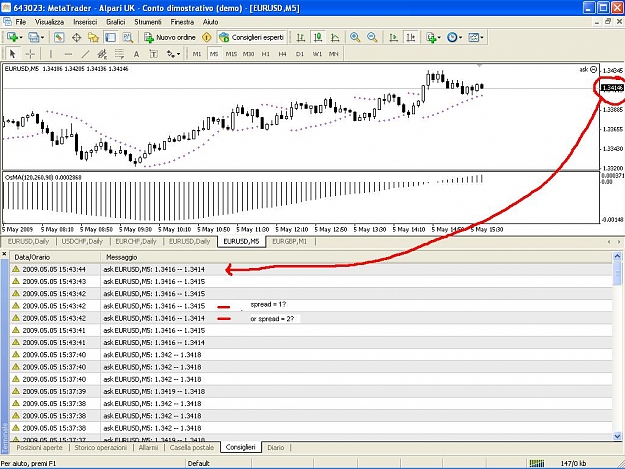The image size is (625, 469).
Task: Toggle candlestick chart mode
Action: pos(318,37)
